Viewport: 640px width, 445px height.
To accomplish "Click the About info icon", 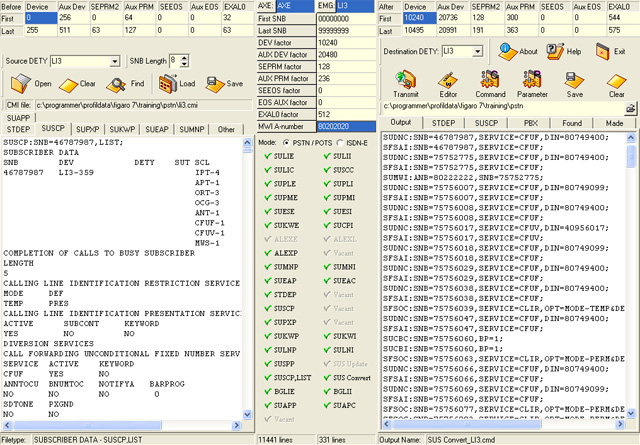I will 506,50.
